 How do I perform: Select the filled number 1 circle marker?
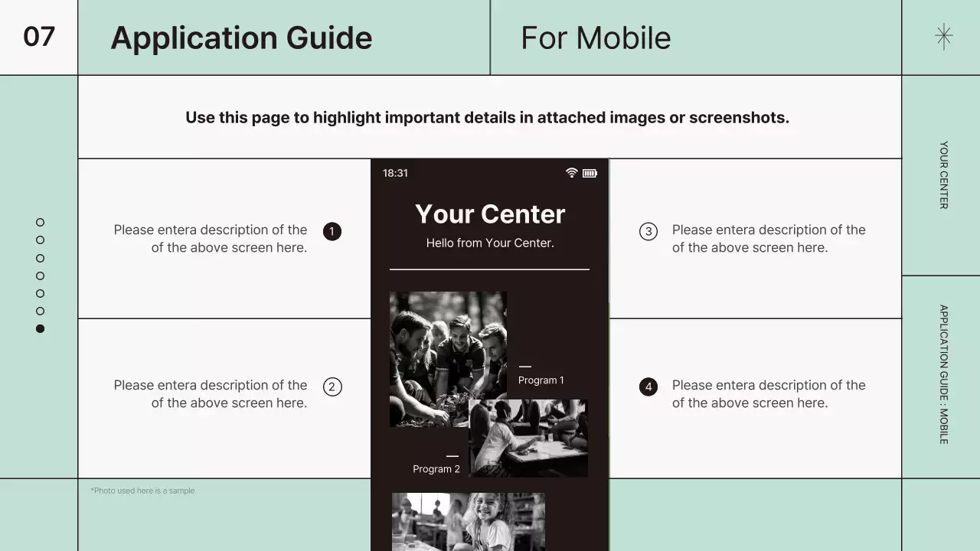coord(332,231)
